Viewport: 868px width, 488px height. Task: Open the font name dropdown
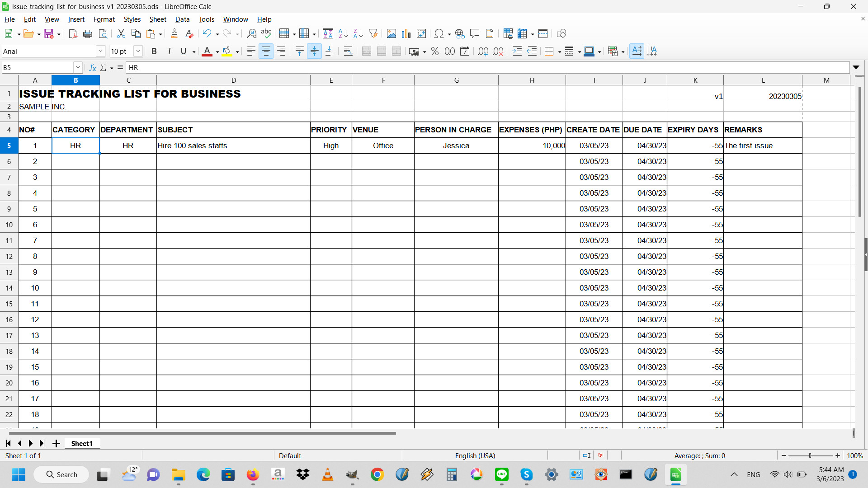click(100, 51)
